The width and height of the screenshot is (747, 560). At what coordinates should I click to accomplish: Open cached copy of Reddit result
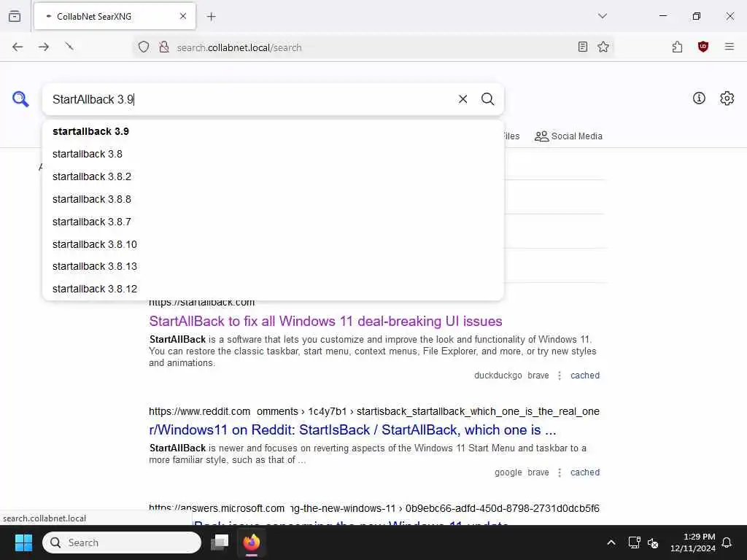pos(585,472)
